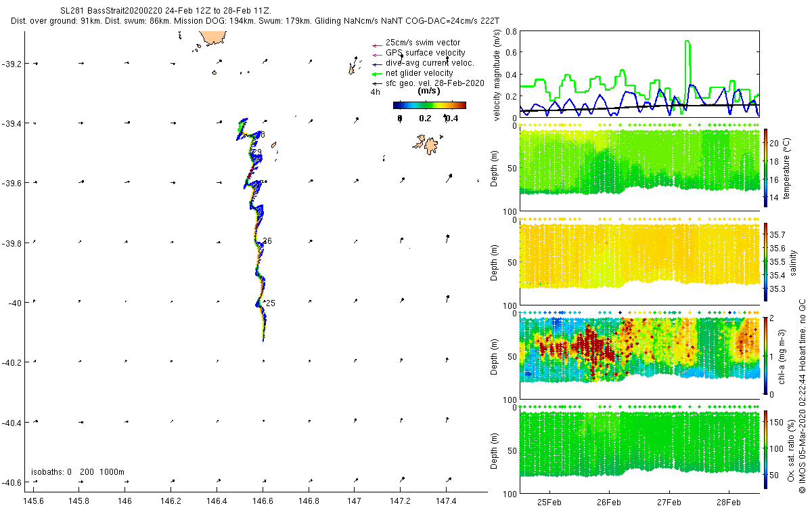Click "0.6" tick on velocity magnitude axis
The image size is (812, 508).
click(x=512, y=53)
